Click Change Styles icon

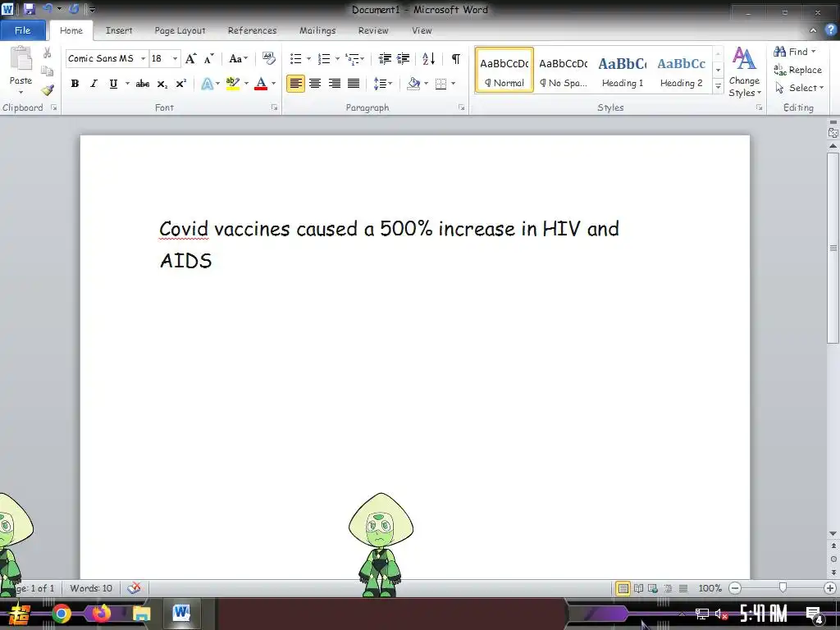click(744, 58)
